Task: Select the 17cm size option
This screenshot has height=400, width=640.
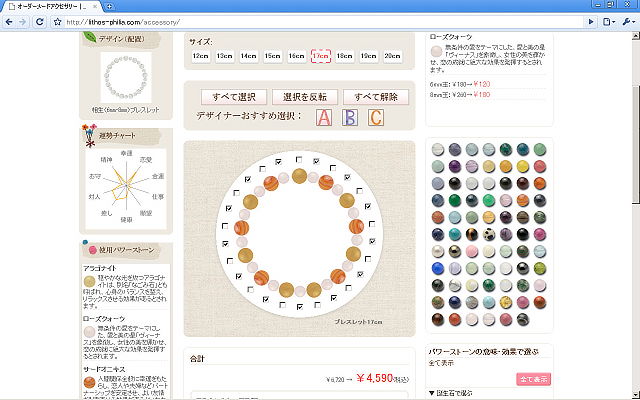Action: [321, 57]
